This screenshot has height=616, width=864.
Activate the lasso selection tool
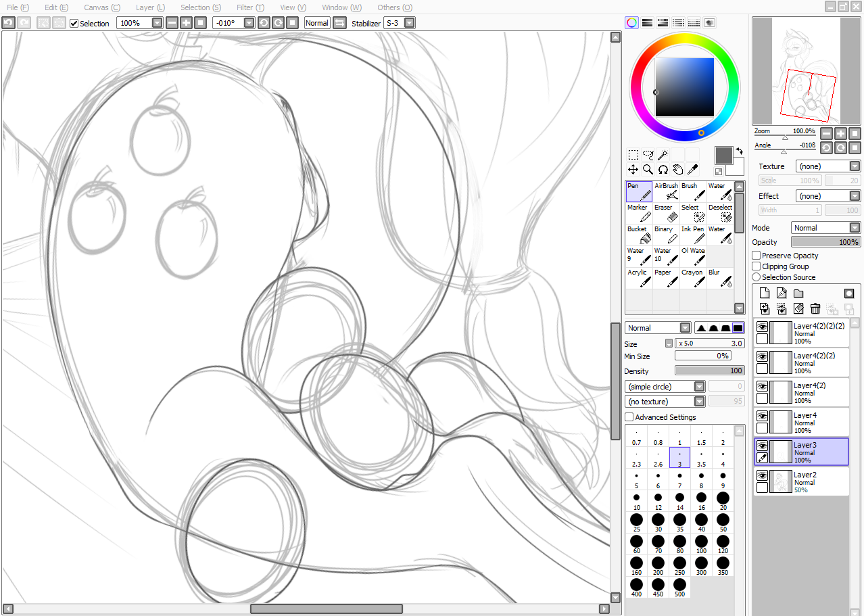[648, 155]
